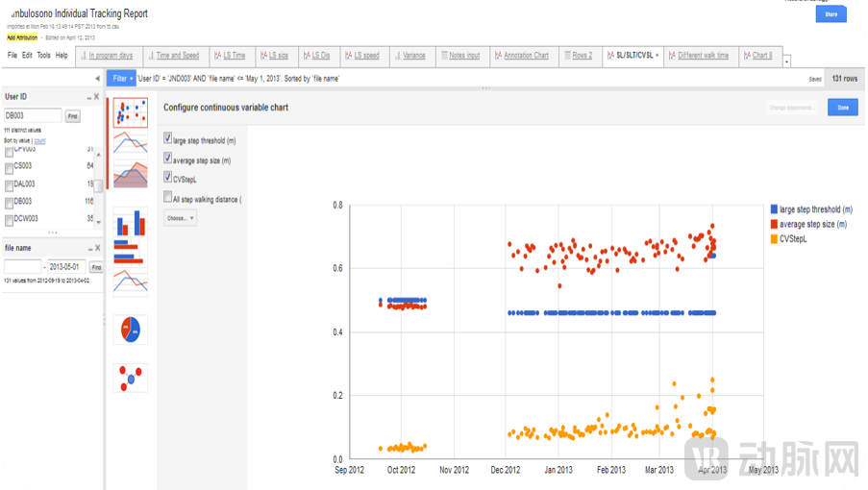Click the LS Time tab chart icon
Viewport: 868px width, 490px height.
point(218,56)
